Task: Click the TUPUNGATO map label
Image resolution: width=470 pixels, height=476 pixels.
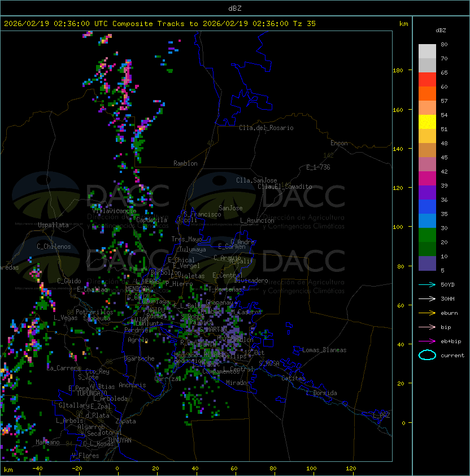Action: pyautogui.click(x=92, y=393)
